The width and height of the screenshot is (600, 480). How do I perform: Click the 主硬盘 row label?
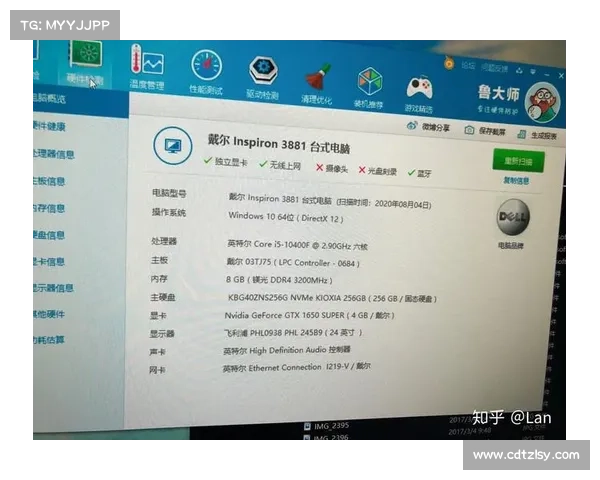click(163, 297)
